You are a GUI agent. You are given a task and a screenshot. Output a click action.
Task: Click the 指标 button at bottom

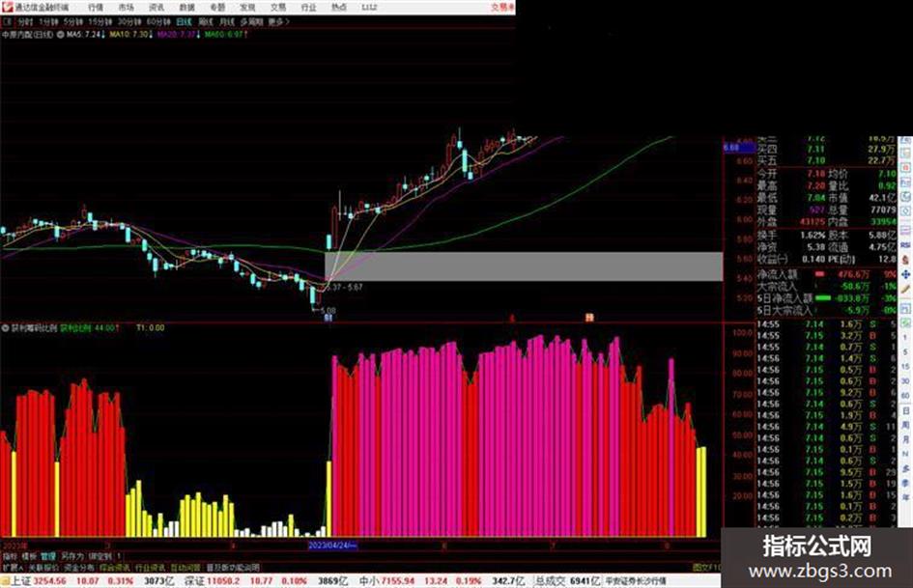[10, 556]
